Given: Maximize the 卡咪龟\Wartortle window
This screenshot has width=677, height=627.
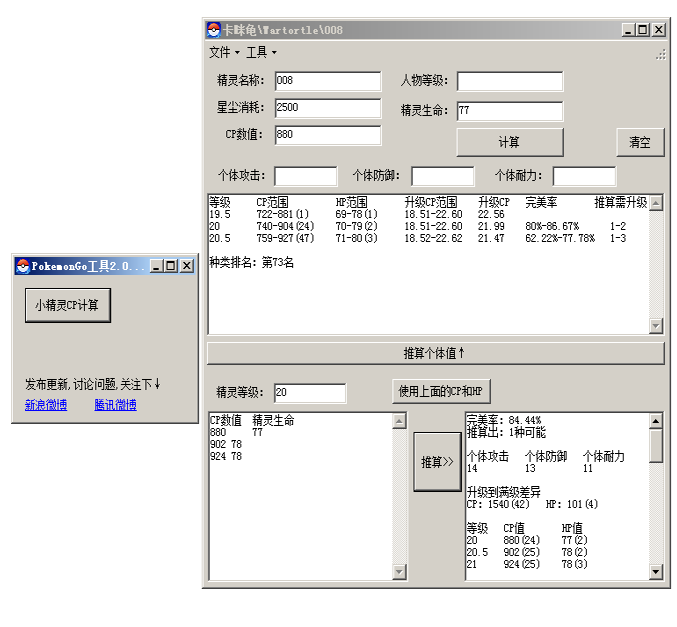Looking at the screenshot, I should (643, 30).
